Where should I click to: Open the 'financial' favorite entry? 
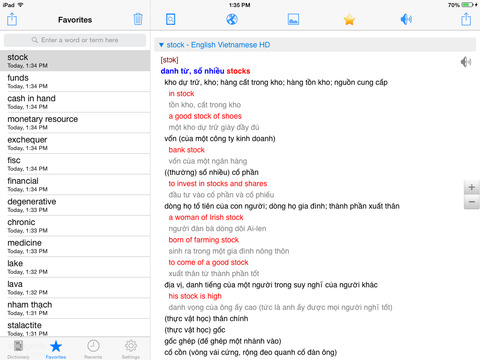75,185
